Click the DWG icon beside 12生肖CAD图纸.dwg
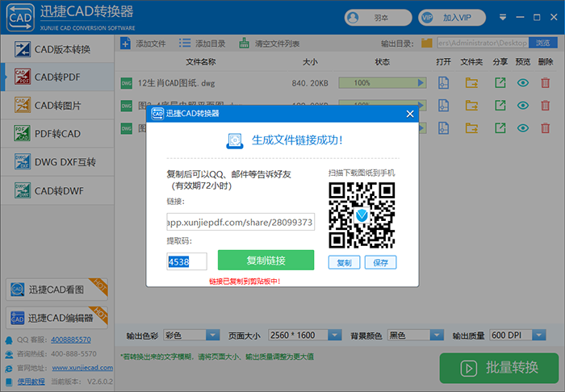The image size is (565, 392). tap(127, 83)
